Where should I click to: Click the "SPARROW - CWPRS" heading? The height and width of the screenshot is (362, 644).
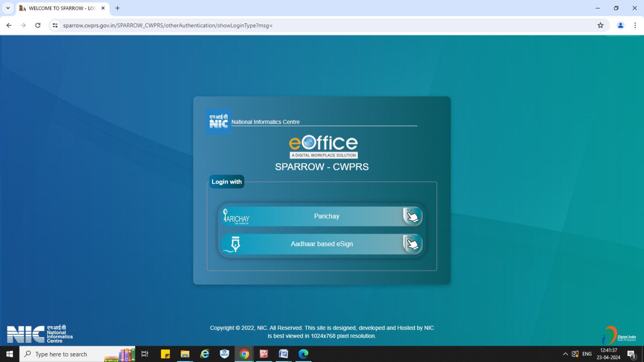pos(322,167)
